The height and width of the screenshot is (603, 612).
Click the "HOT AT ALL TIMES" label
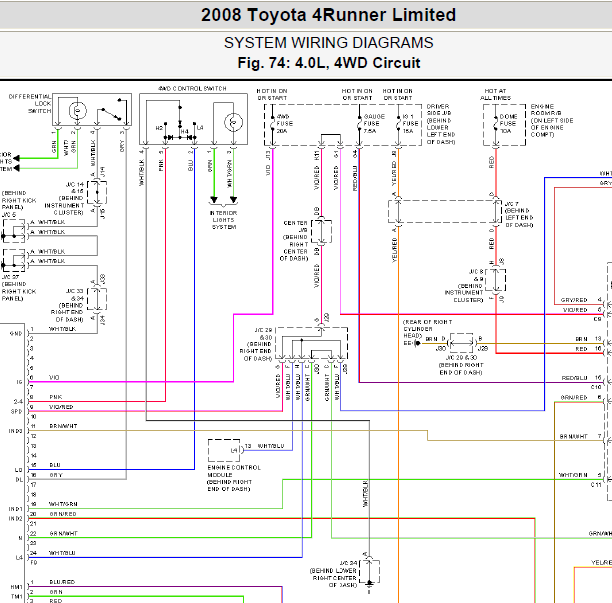pos(495,94)
